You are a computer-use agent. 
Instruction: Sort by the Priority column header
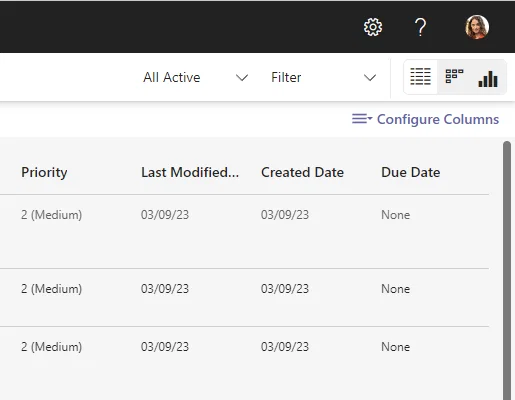pos(44,173)
